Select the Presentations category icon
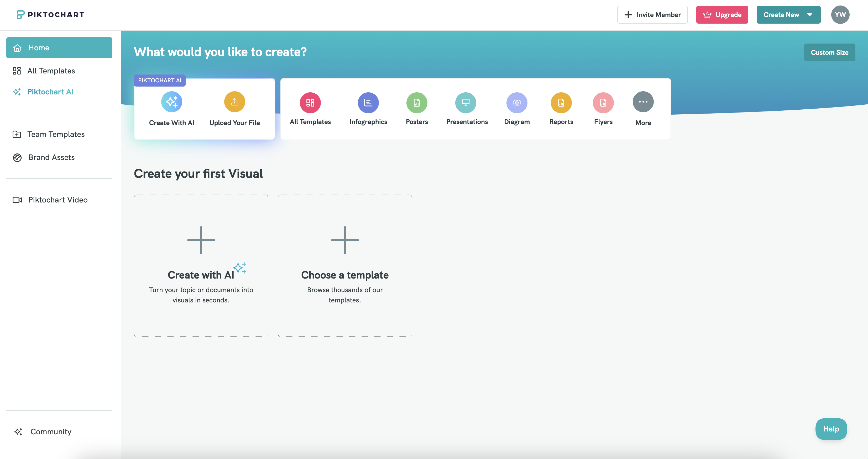This screenshot has width=868, height=459. click(x=466, y=103)
